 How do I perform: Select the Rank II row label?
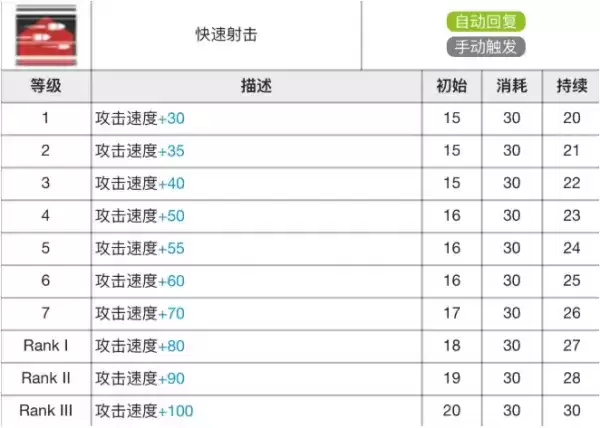tap(45, 378)
